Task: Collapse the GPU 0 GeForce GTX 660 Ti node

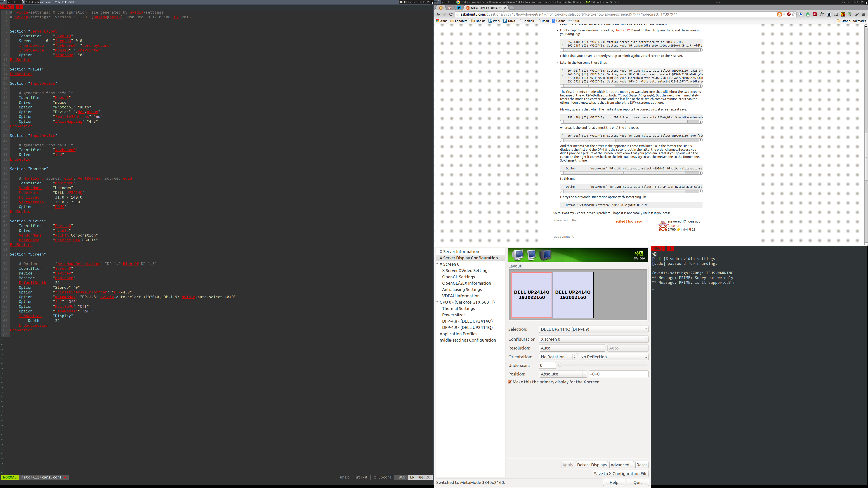Action: coord(437,302)
